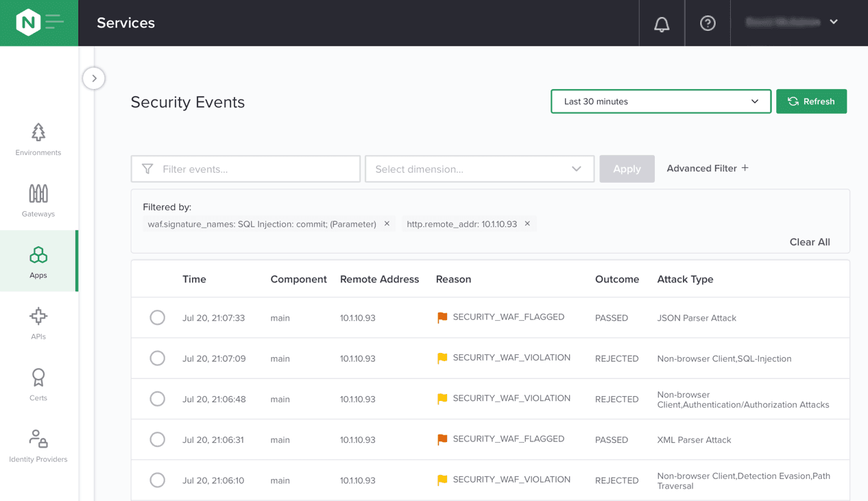868x501 pixels.
Task: Open the Select dimension dropdown
Action: tap(479, 169)
